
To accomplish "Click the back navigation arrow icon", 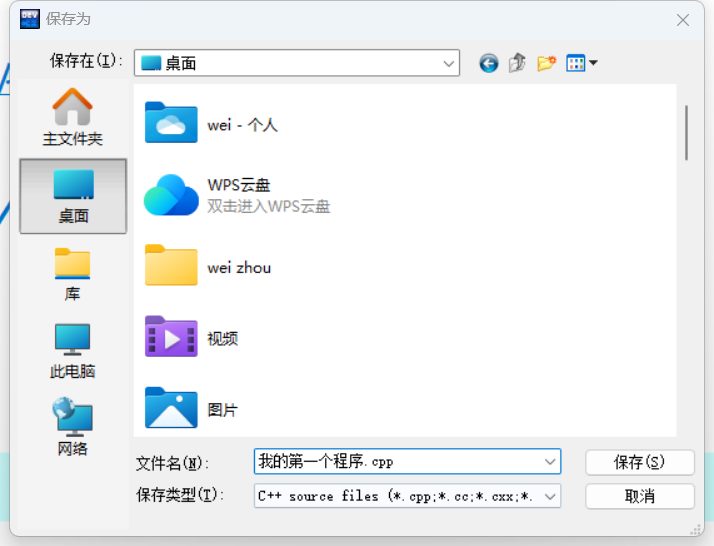I will pos(488,63).
